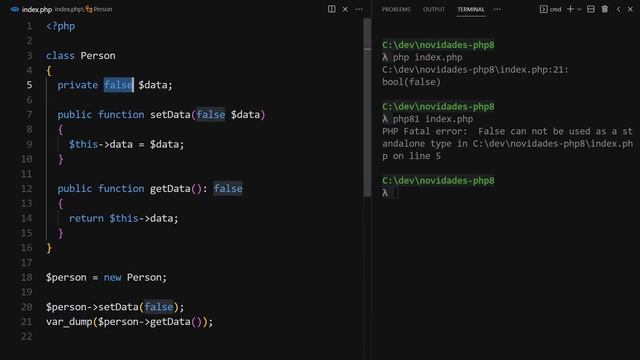Click getData method name on line 12
Image resolution: width=640 pixels, height=360 pixels.
pos(170,189)
